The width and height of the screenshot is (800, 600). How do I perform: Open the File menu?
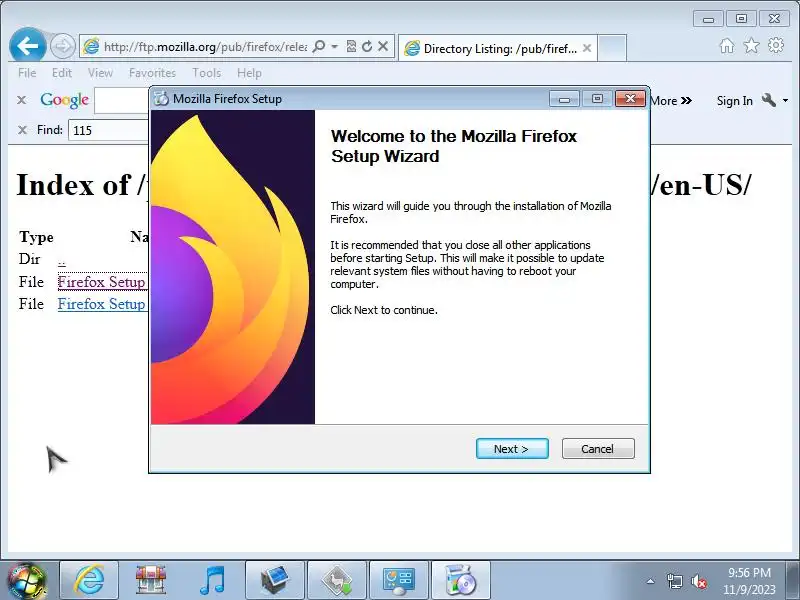27,73
